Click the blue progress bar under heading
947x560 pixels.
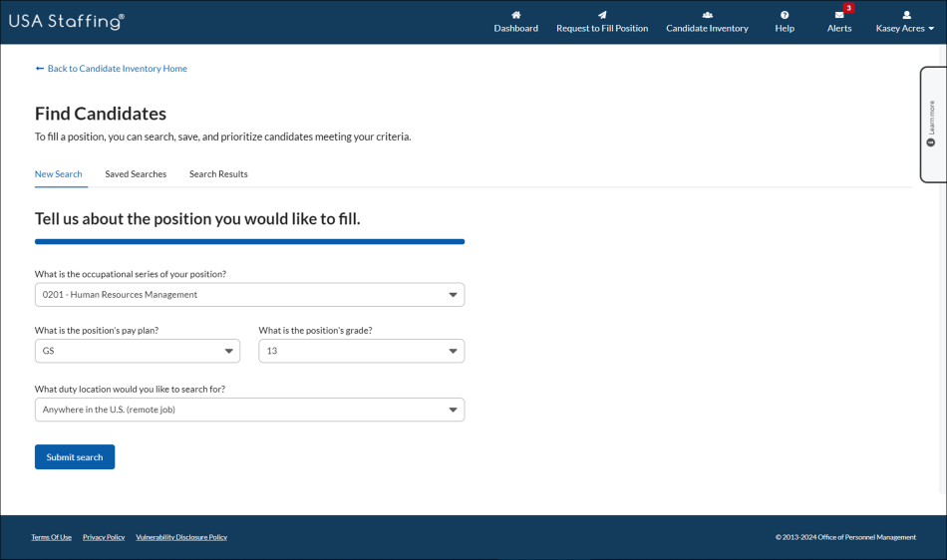pos(249,241)
